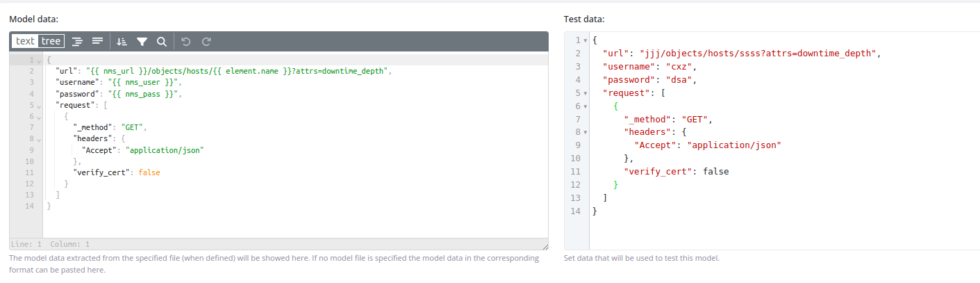The width and height of the screenshot is (980, 283).
Task: Click the sort contents icon
Action: (x=122, y=42)
